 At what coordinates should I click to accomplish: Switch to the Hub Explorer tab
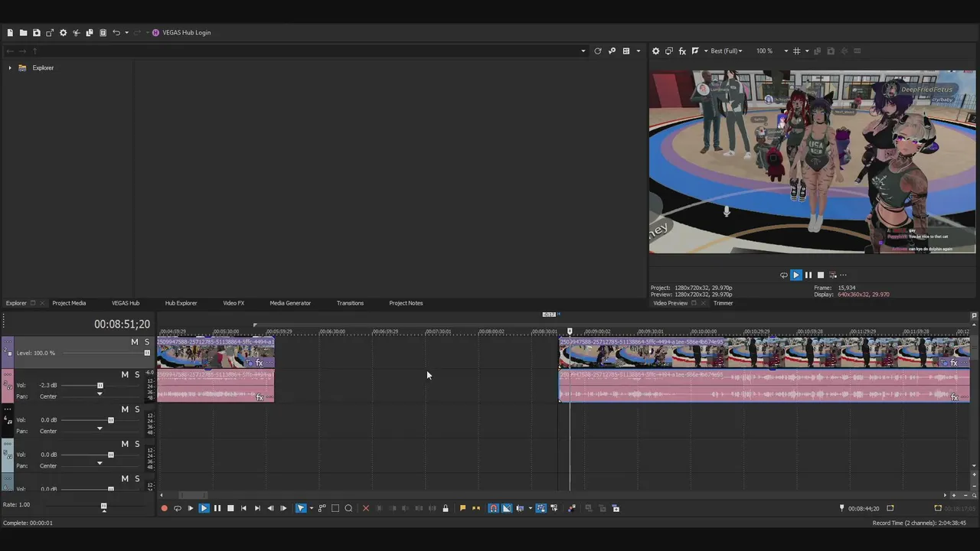click(x=181, y=303)
